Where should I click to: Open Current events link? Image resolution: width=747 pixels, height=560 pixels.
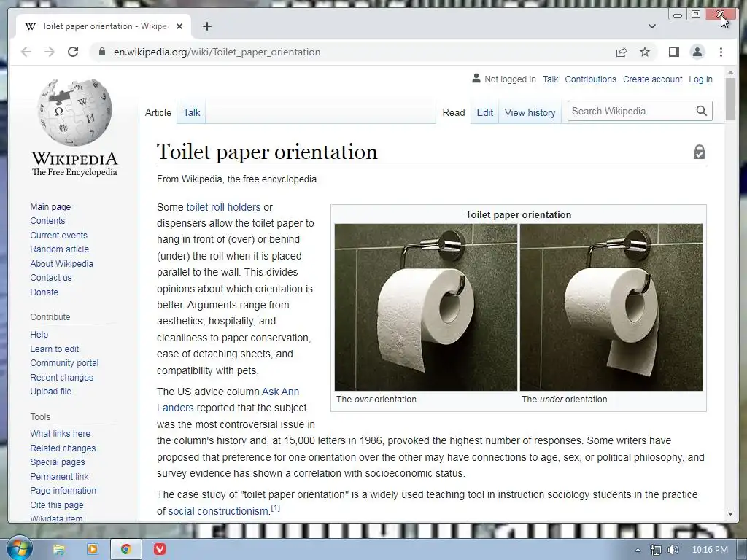[x=58, y=235]
